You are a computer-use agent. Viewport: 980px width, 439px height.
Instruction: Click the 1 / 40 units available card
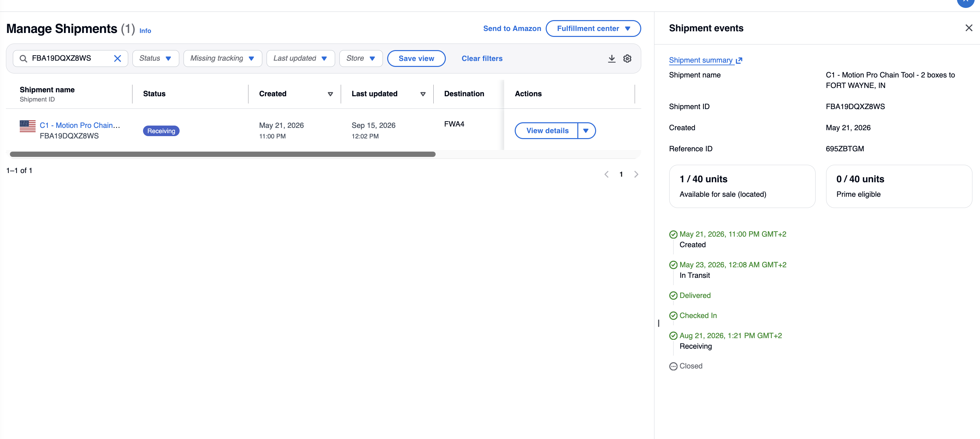point(742,187)
